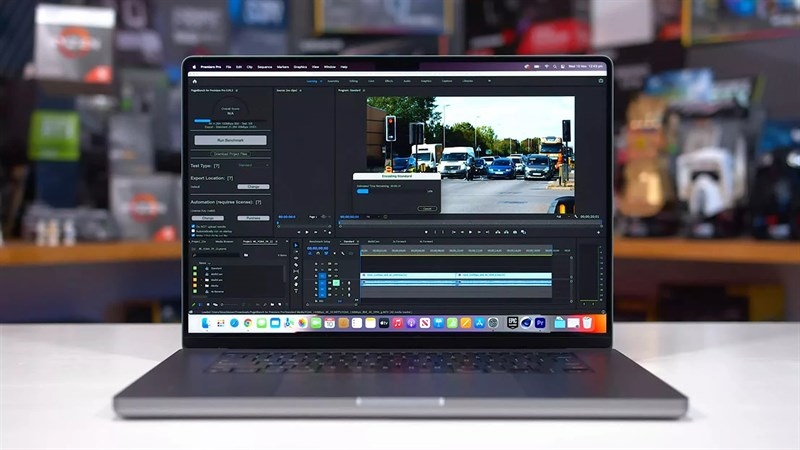800x450 pixels.
Task: Click Mark In in Program monitor
Action: [435, 232]
